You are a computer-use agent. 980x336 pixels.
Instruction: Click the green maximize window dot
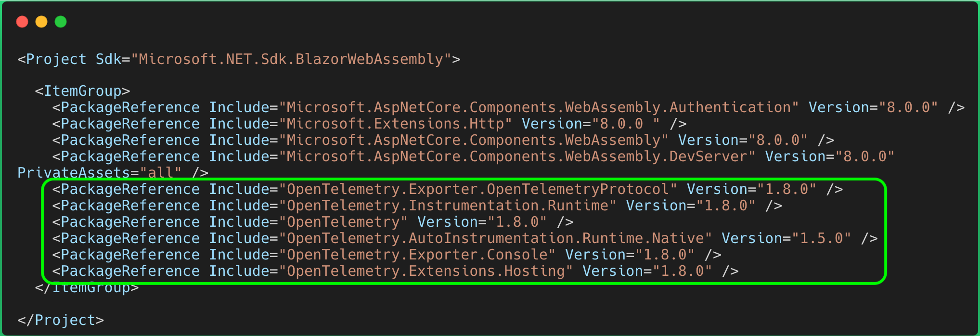click(x=61, y=22)
